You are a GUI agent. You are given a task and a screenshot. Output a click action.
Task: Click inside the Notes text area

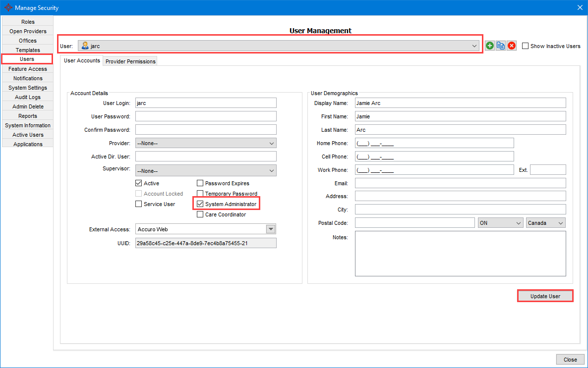click(x=460, y=254)
